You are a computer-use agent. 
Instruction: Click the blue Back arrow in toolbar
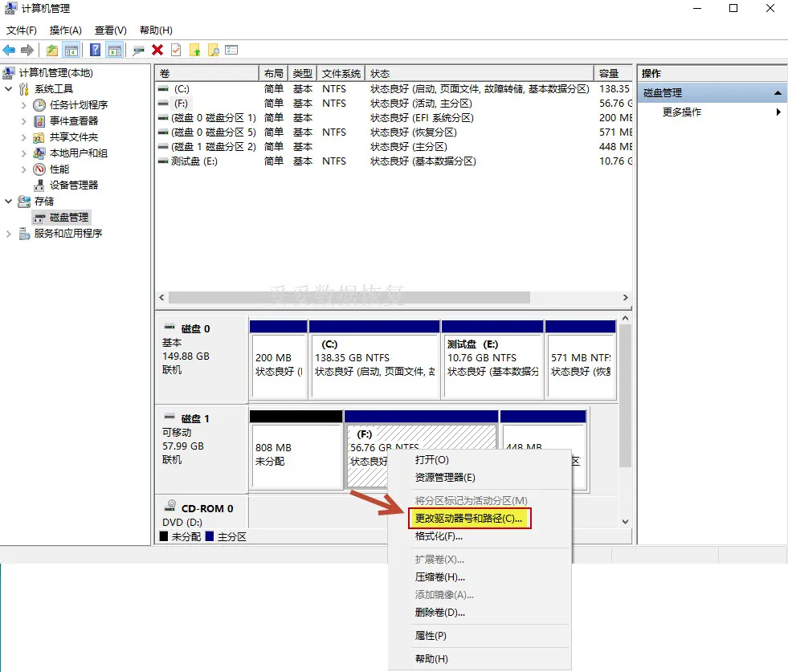coord(10,51)
